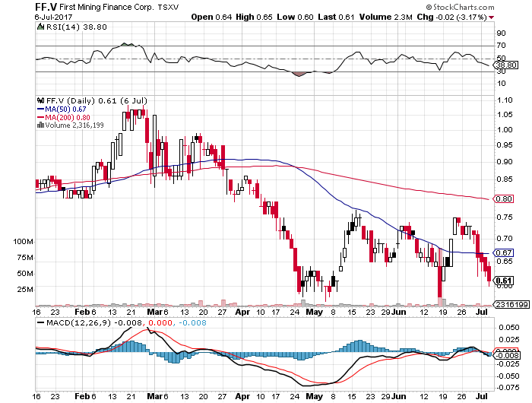This screenshot has width=532, height=403.
Task: Click the 0.80 MA(200) price tag
Action: [x=504, y=198]
